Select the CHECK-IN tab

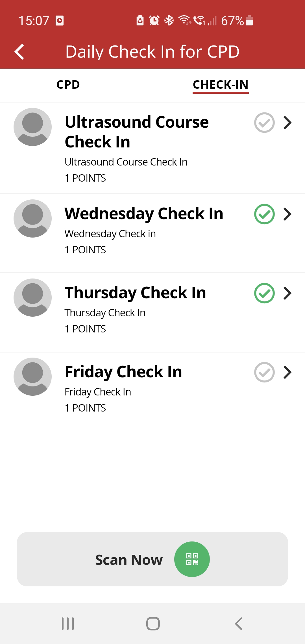coord(220,85)
